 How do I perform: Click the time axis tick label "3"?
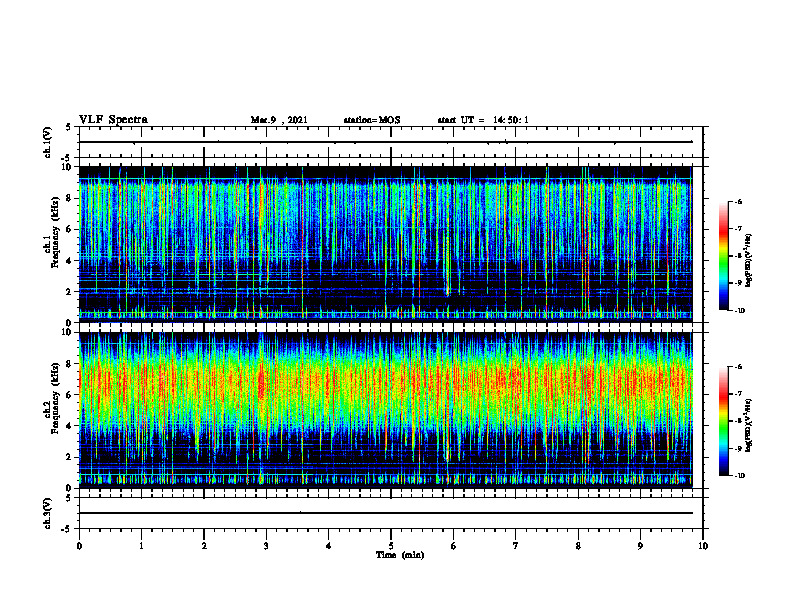[x=266, y=546]
